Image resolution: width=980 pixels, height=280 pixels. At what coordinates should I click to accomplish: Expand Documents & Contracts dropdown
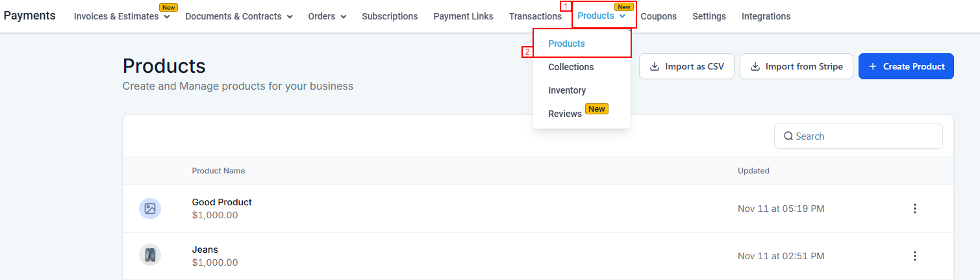[x=290, y=17]
